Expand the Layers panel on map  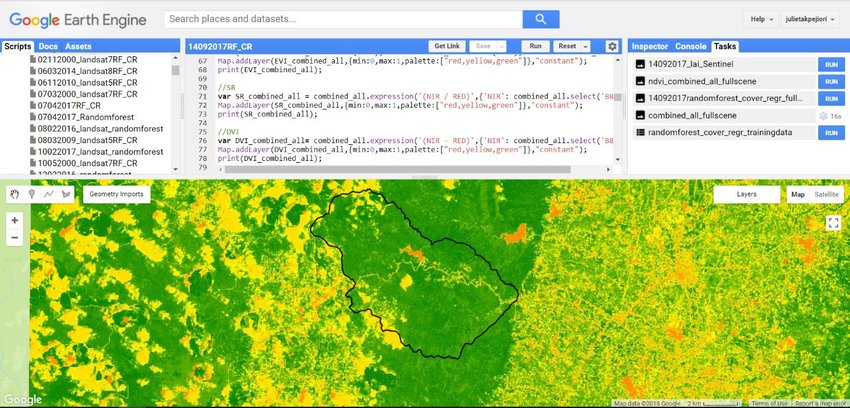[x=746, y=195]
